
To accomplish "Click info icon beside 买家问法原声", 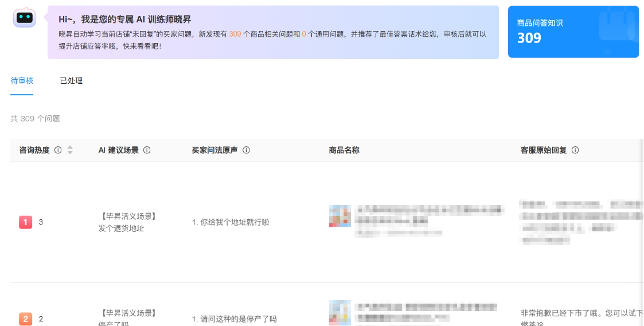I will (246, 150).
